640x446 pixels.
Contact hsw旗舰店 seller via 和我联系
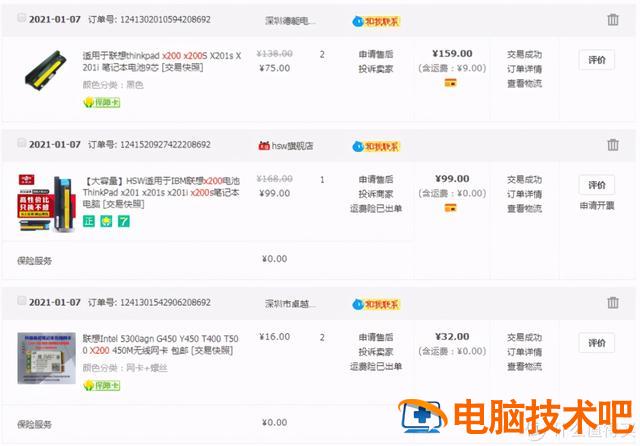376,146
